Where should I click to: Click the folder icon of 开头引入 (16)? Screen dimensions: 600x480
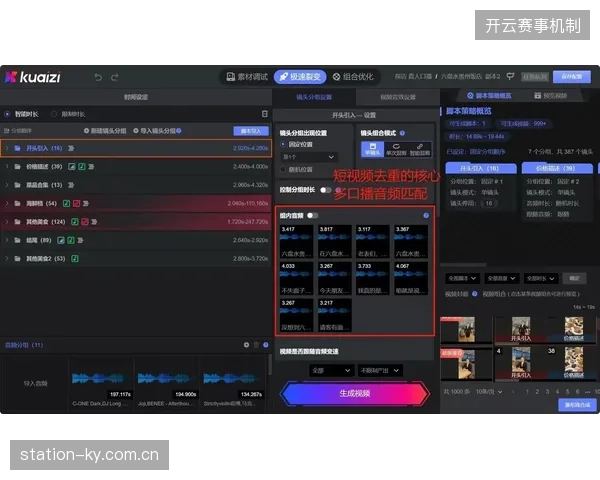point(17,148)
